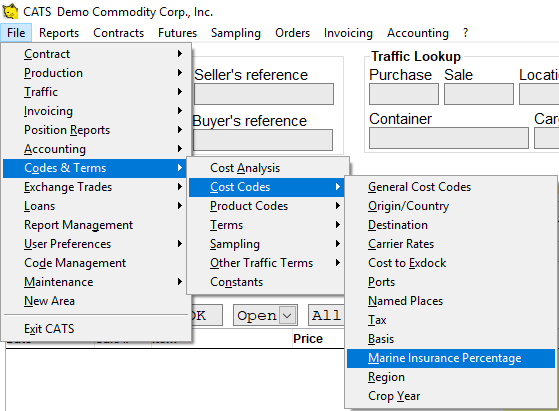Viewport: 559px width, 411px height.
Task: Select Codes & Terms menu item
Action: pos(94,168)
